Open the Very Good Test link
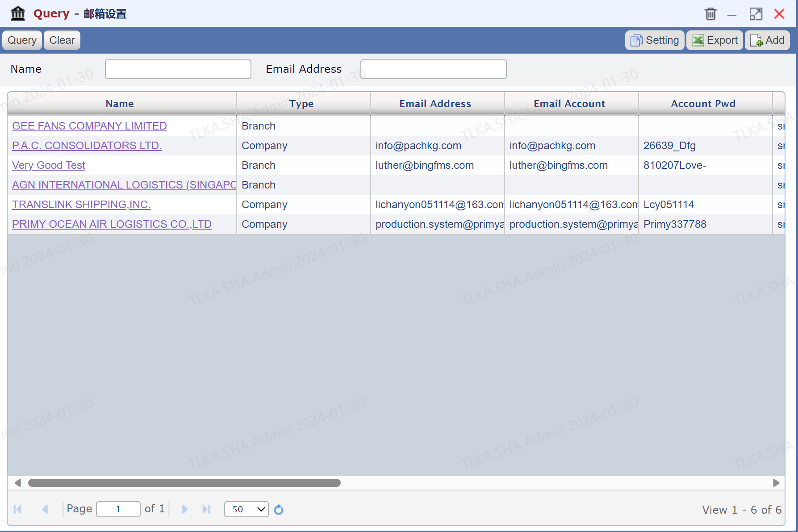798x532 pixels. [x=48, y=165]
